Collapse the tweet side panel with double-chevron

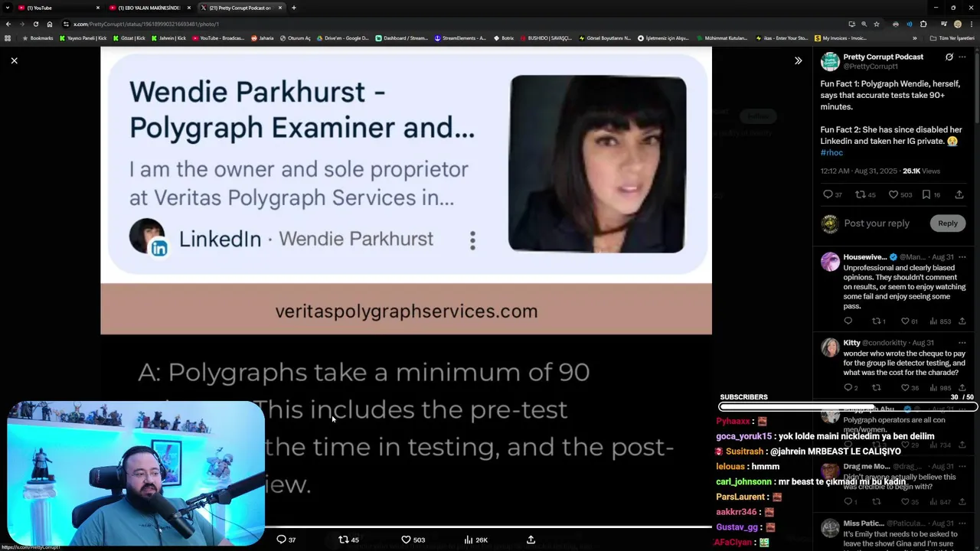point(798,60)
